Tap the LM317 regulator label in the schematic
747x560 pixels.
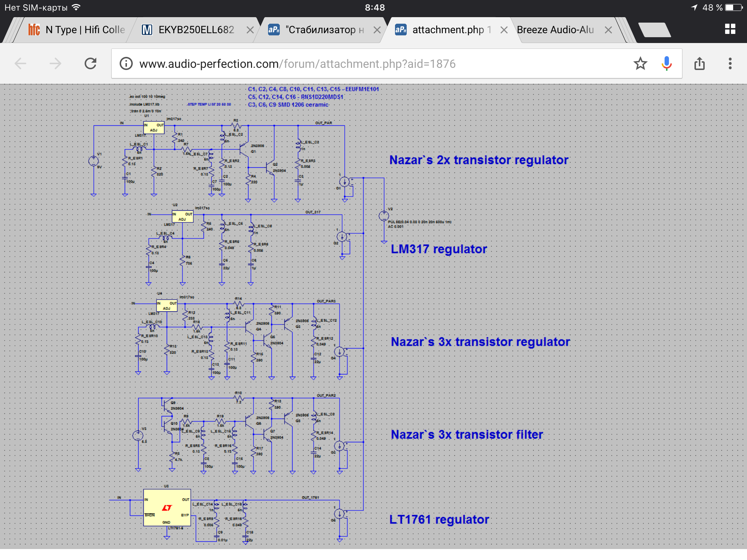coord(438,249)
